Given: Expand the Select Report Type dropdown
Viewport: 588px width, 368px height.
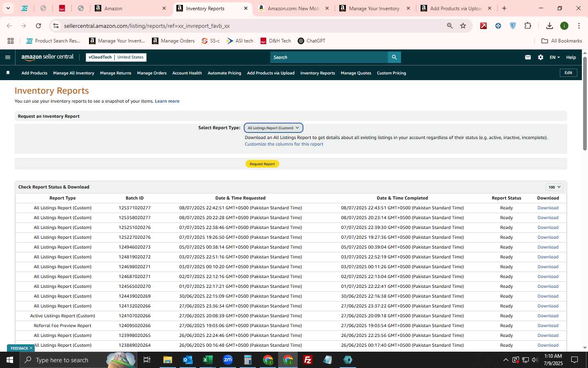Looking at the screenshot, I should tap(273, 128).
